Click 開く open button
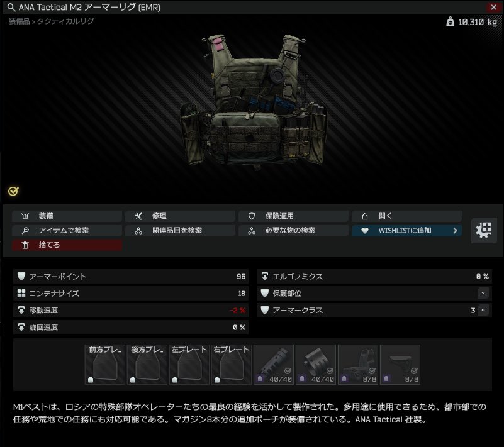Screen dimensions: 504x447 point(406,216)
